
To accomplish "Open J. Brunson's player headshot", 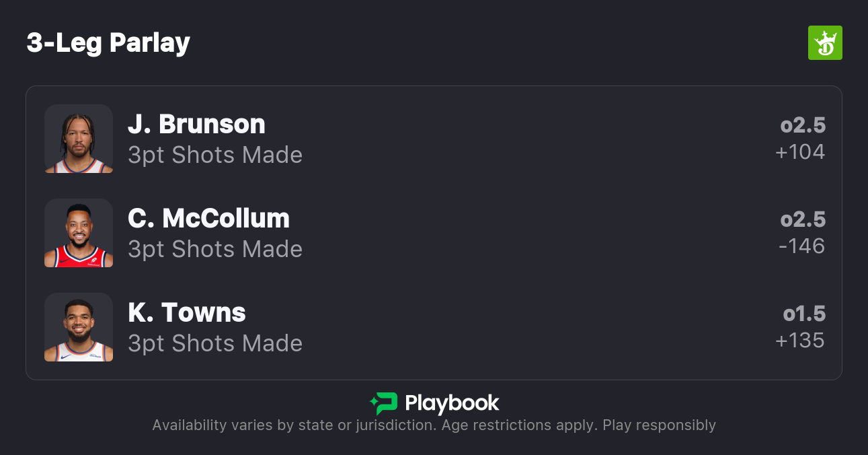I will [79, 139].
